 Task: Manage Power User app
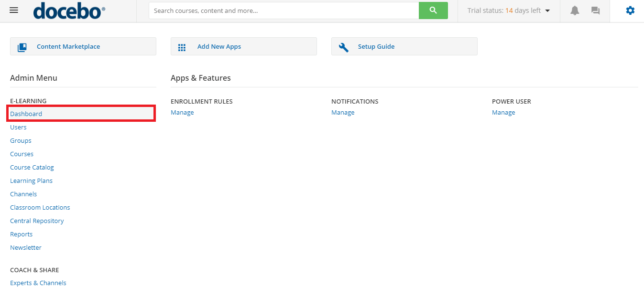tap(503, 112)
